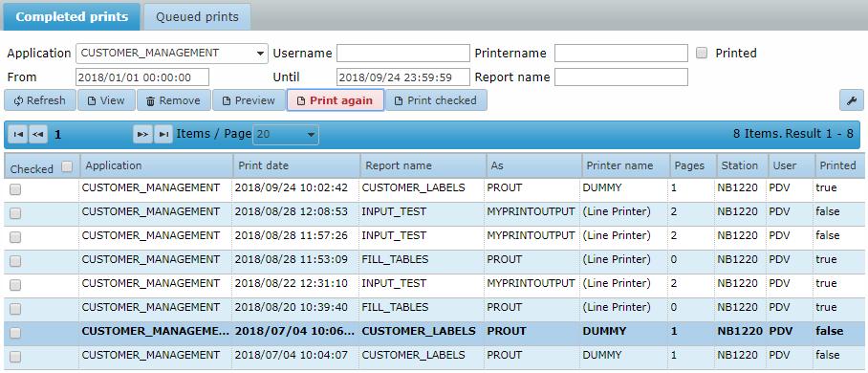Click the wrench settings icon

[x=852, y=100]
